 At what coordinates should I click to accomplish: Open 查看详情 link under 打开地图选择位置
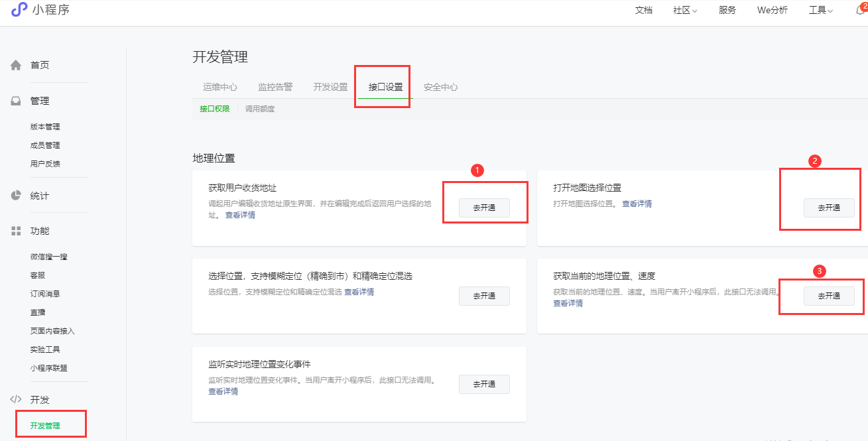637,204
